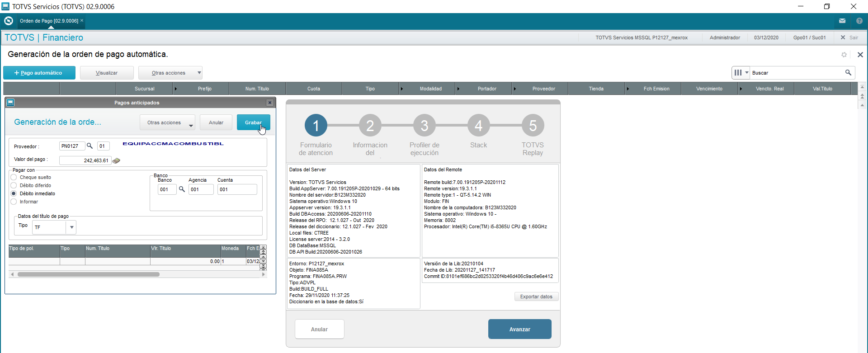
Task: Click Anular in the Pagos anticipados dialog
Action: click(x=216, y=122)
